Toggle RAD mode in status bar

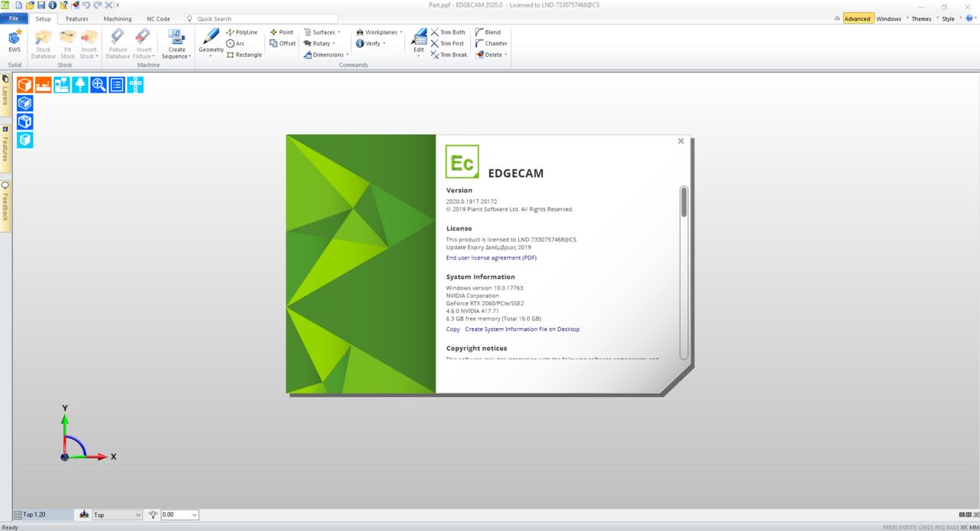pyautogui.click(x=952, y=527)
